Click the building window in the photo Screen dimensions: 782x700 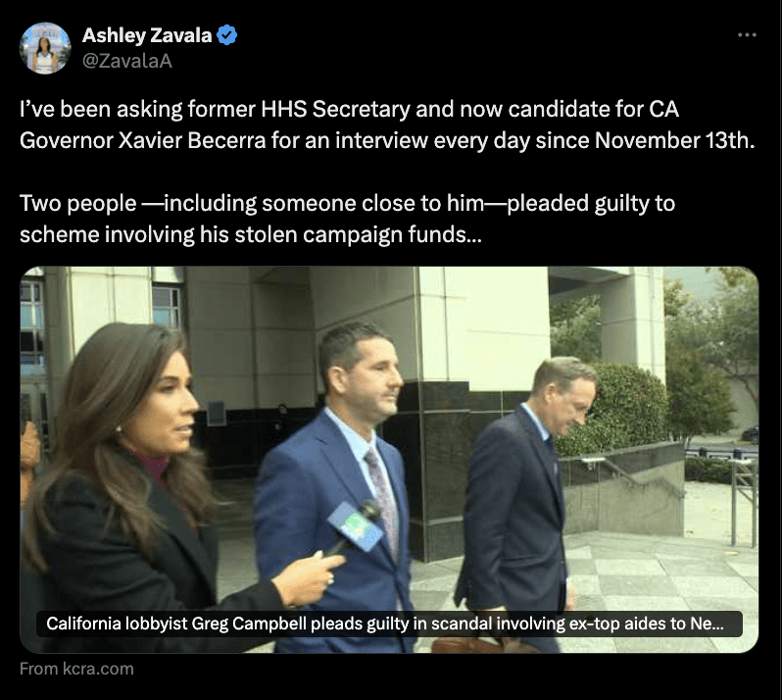[169, 307]
